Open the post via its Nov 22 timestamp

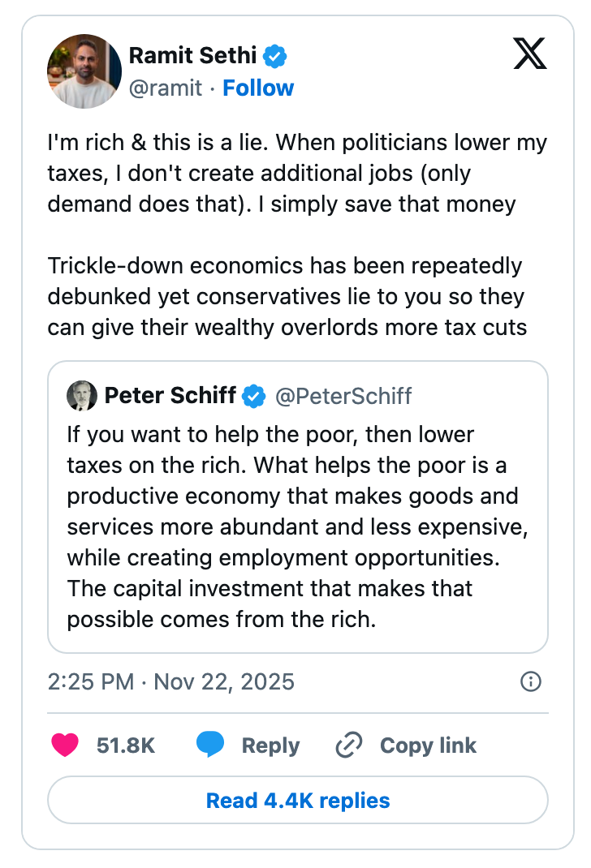click(170, 682)
